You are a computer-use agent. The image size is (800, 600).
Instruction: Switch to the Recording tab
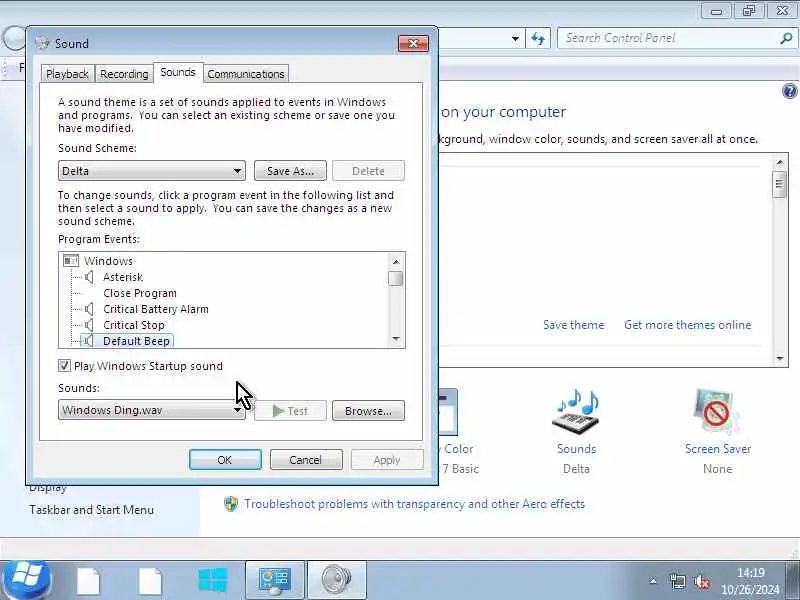coord(124,74)
